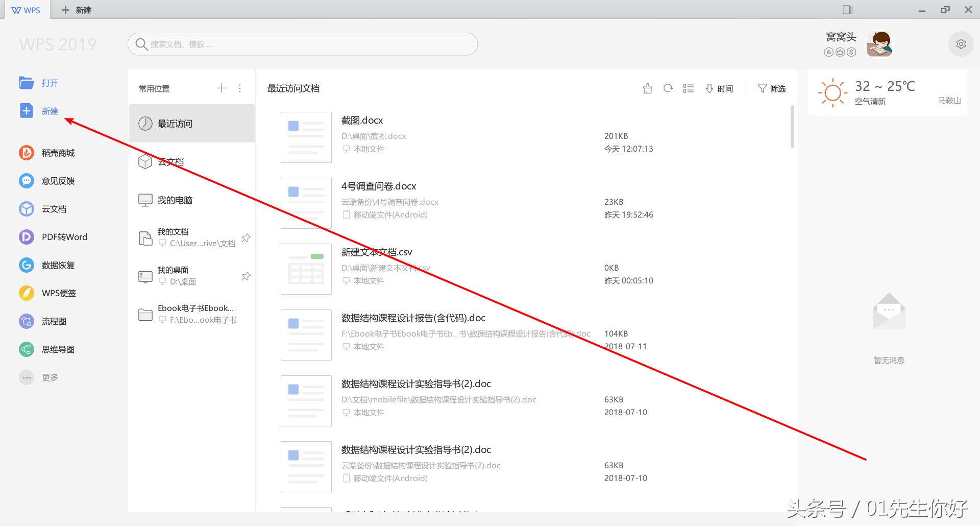Restore down the WPS window
Viewport: 980px width, 526px height.
pos(945,10)
